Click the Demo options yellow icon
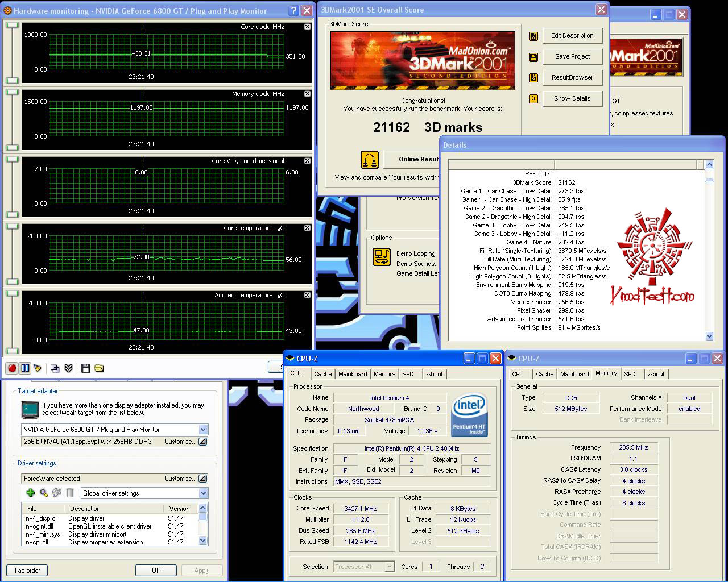This screenshot has height=582, width=728. [382, 257]
